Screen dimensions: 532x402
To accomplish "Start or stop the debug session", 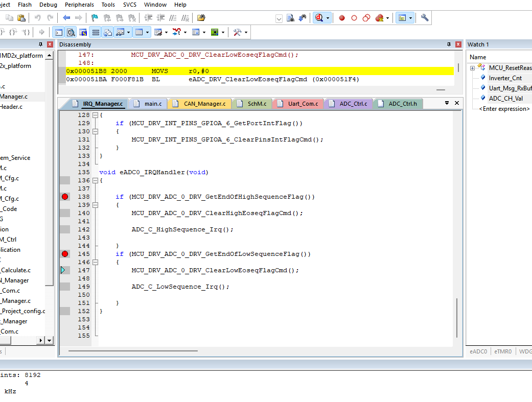I will coord(319,18).
